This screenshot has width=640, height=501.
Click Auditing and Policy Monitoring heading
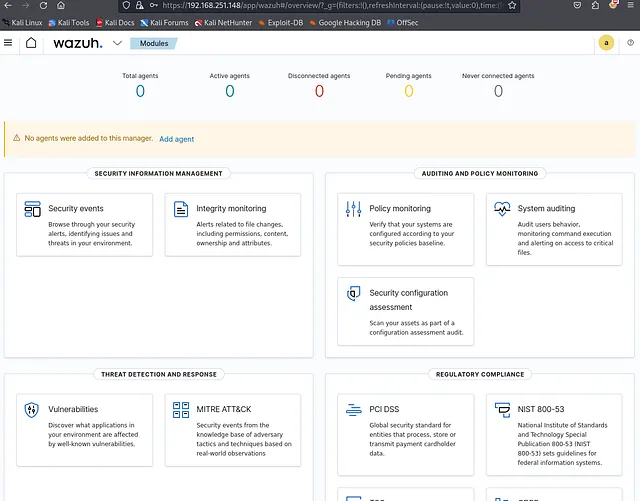point(480,174)
